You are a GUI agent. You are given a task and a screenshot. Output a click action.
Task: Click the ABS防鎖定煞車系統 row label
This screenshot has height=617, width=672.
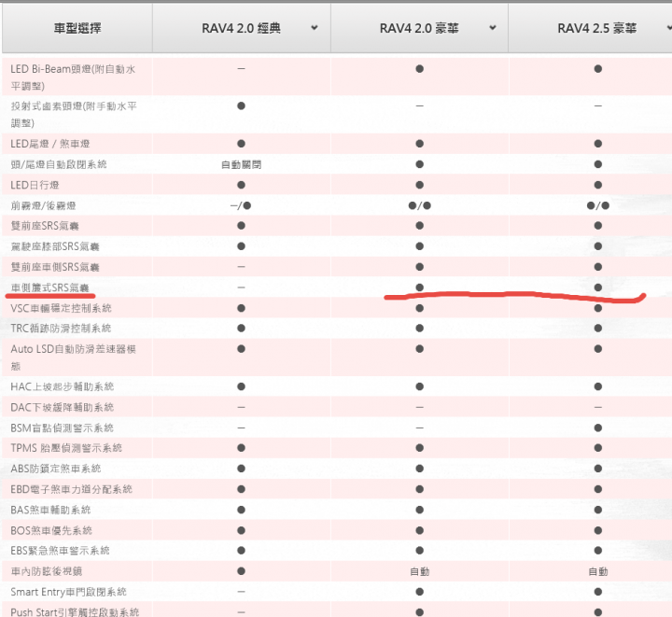click(56, 469)
